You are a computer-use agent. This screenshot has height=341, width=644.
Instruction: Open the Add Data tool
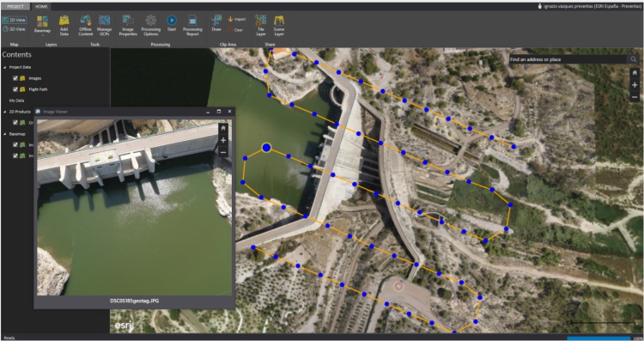(64, 26)
